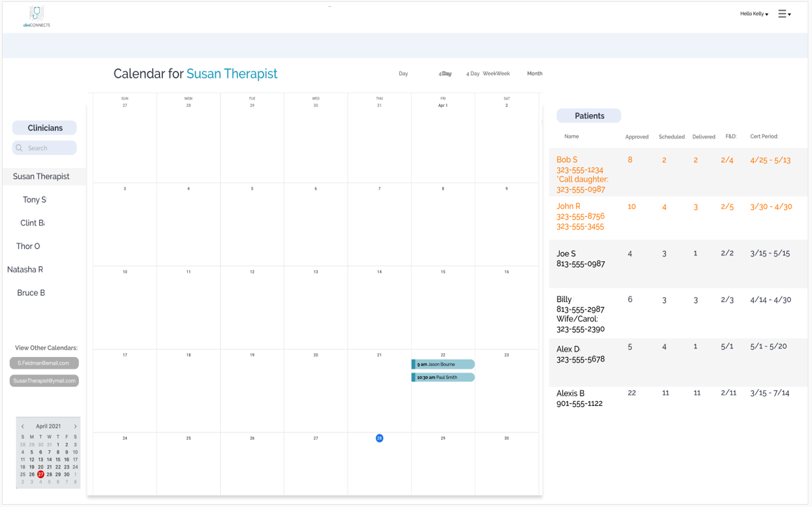Click today's highlighted date 27 in mini calendar

40,474
